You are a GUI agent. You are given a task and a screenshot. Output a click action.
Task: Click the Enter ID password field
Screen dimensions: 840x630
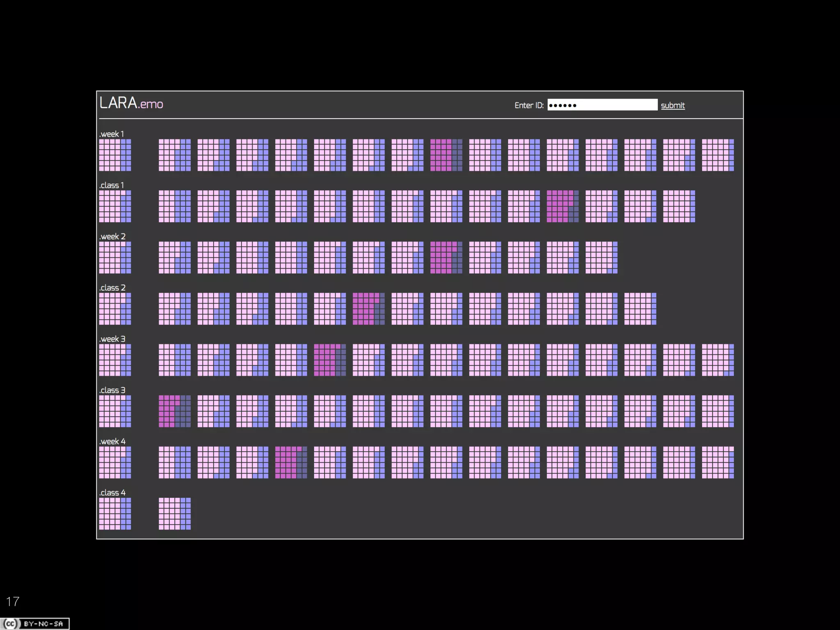(602, 105)
